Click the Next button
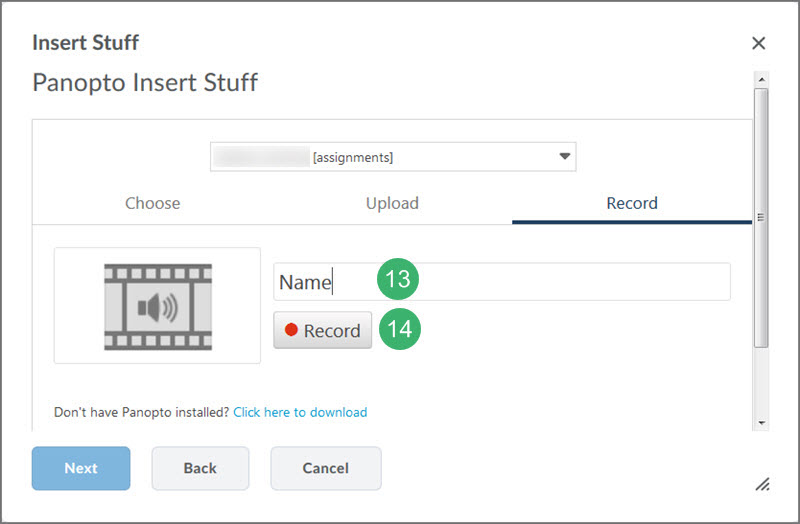The image size is (800, 524). (81, 468)
